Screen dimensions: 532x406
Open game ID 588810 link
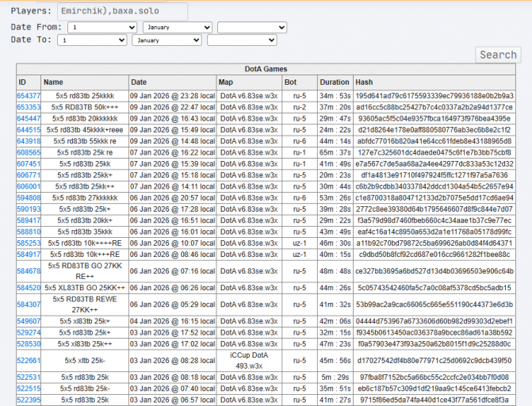click(29, 232)
